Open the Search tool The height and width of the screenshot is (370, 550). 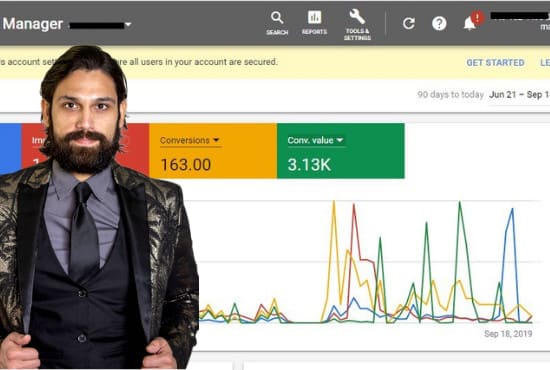[x=277, y=23]
